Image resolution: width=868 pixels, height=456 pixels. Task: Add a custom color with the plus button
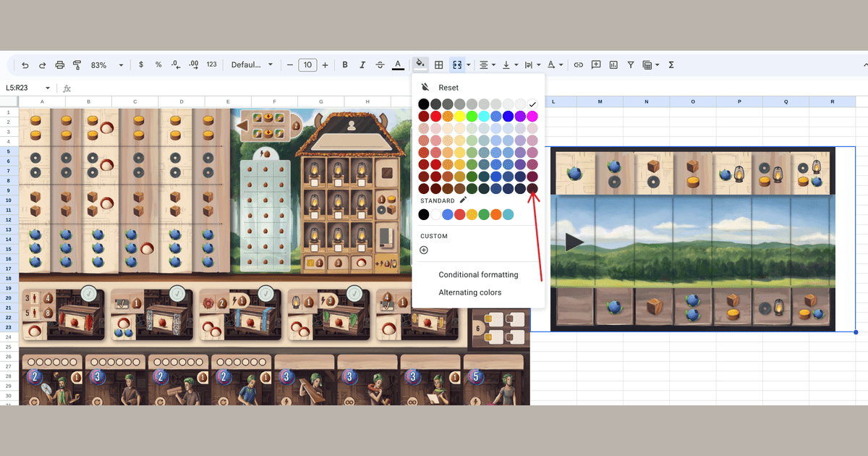[423, 250]
